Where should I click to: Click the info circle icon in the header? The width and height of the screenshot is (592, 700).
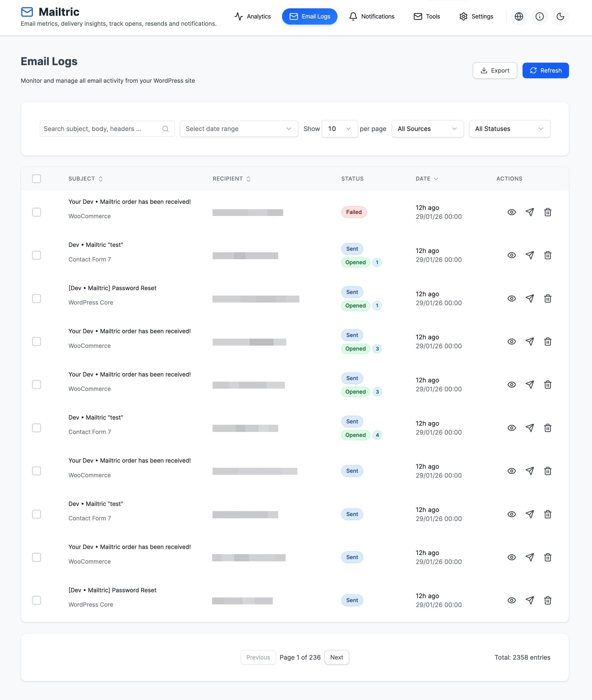539,16
